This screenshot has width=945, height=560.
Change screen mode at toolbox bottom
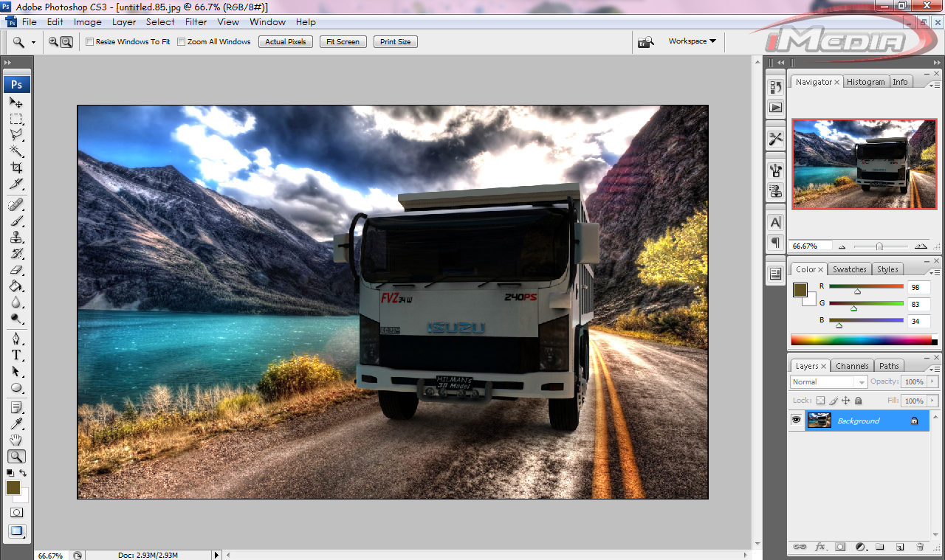pyautogui.click(x=16, y=530)
